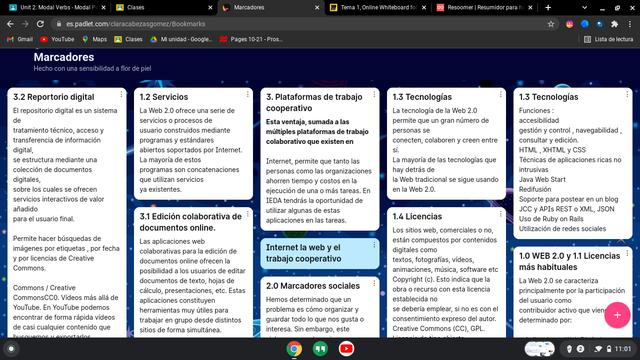
Task: Open the Mi unidad - Google bookmark
Action: click(x=181, y=39)
